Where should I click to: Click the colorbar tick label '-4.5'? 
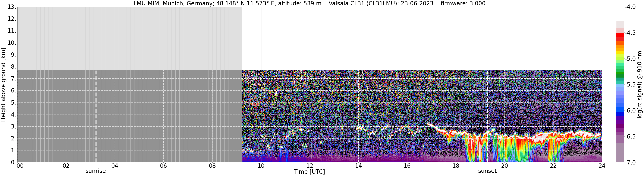630,33
